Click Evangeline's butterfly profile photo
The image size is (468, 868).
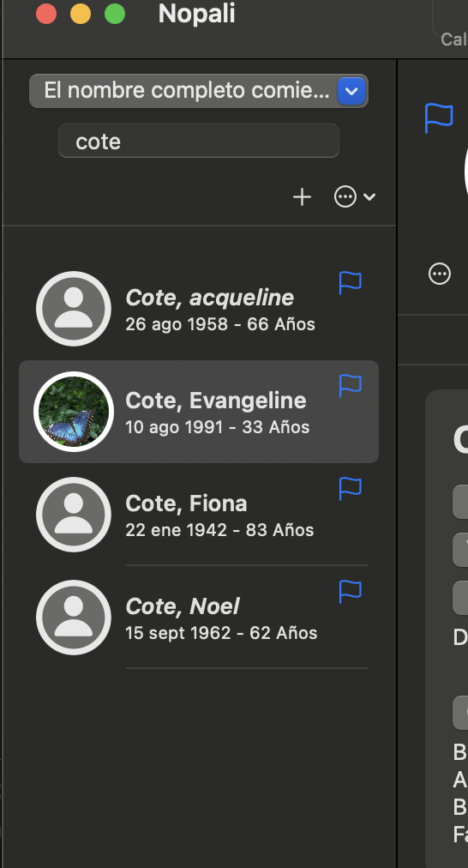[x=74, y=412]
